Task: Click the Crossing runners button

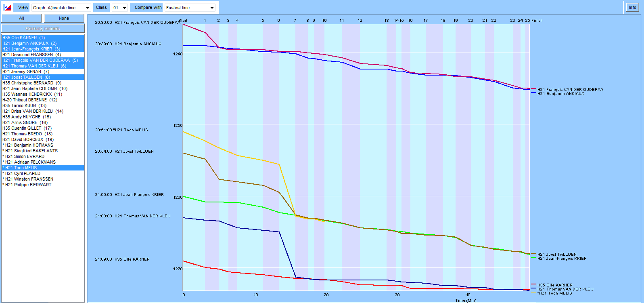Action: (43, 28)
